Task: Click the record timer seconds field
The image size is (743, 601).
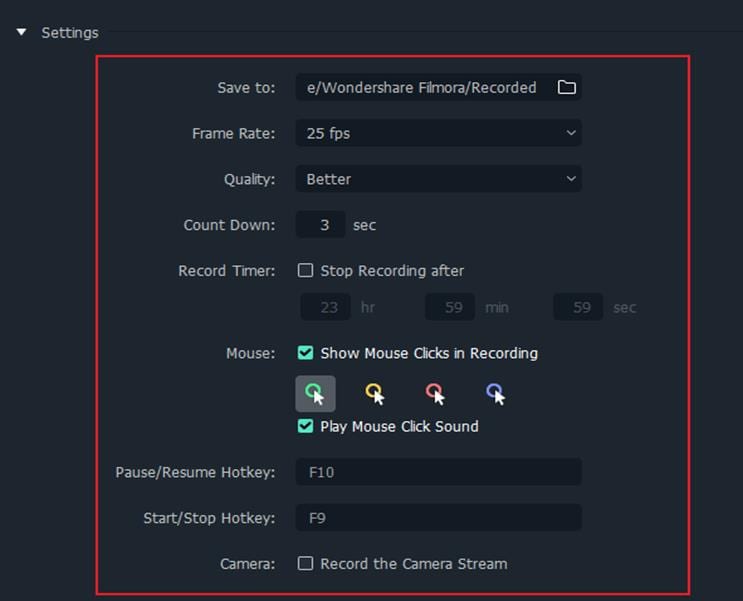Action: pos(578,307)
